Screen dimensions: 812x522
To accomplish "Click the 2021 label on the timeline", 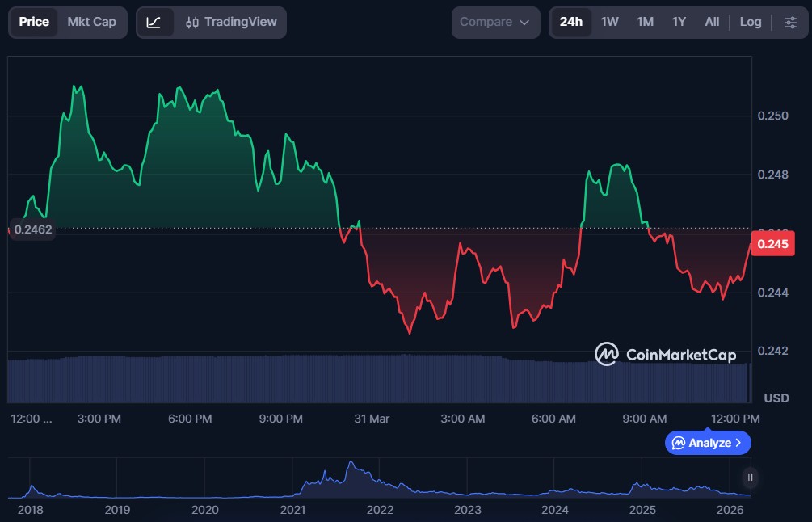I will point(292,510).
